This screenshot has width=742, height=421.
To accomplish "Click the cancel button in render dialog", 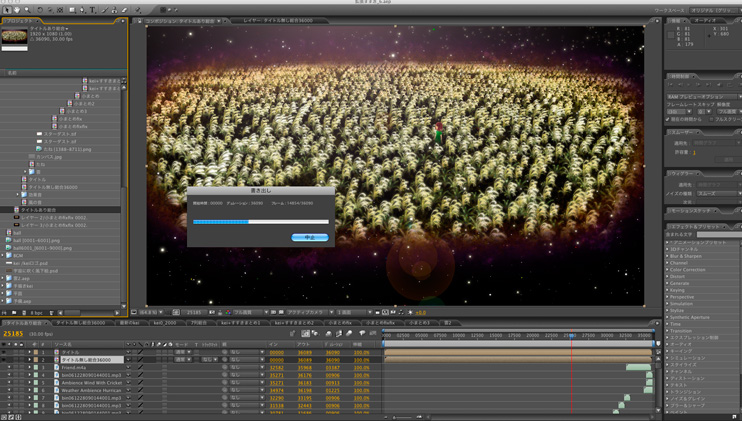I will [309, 238].
